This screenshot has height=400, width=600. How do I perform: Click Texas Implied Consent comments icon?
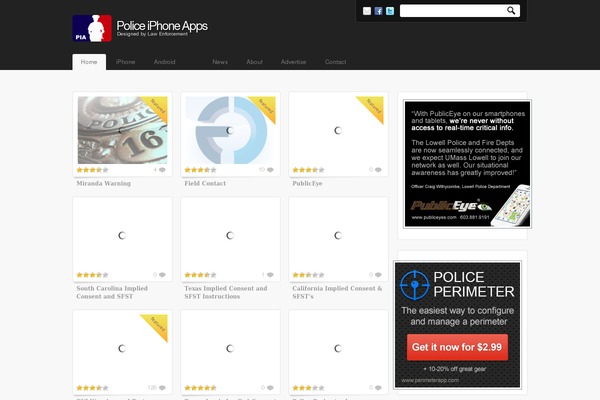click(x=270, y=275)
